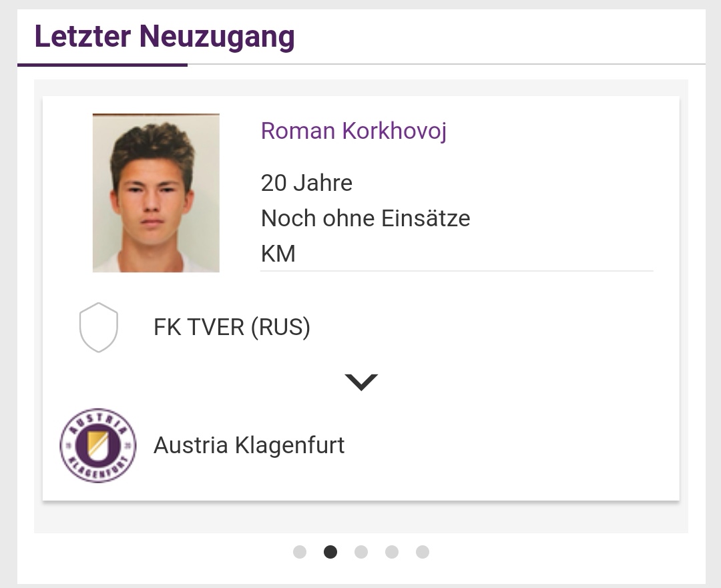The height and width of the screenshot is (588, 721).
Task: Click the divider line under "KM"
Action: tap(457, 271)
